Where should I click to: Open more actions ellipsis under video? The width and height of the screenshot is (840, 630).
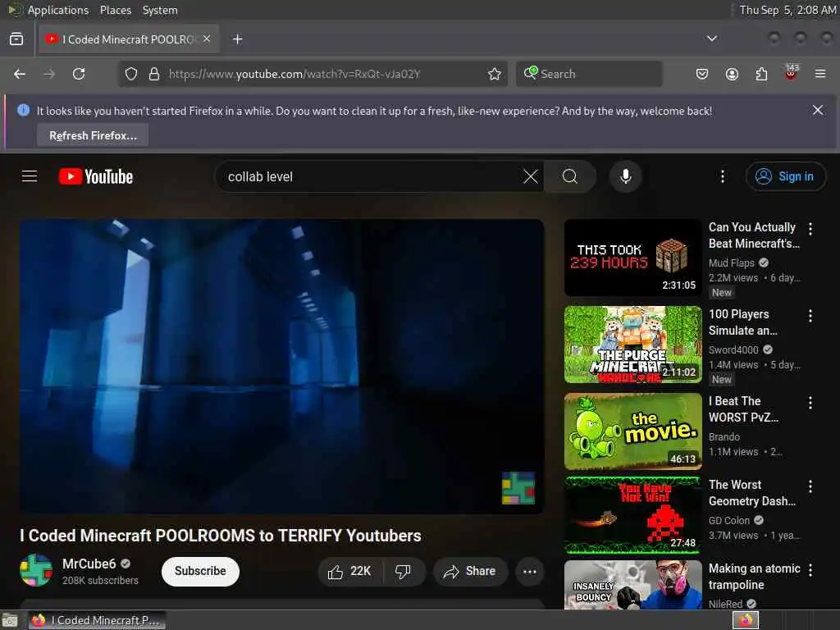(529, 572)
